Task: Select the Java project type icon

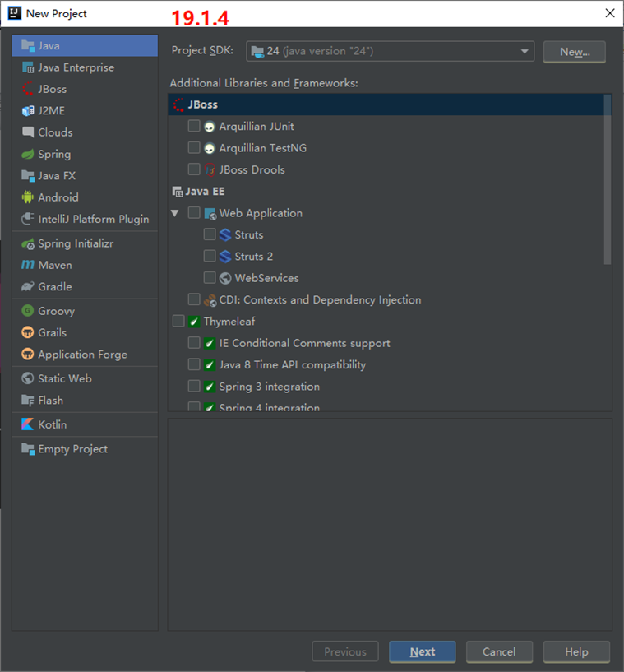Action: coord(28,46)
